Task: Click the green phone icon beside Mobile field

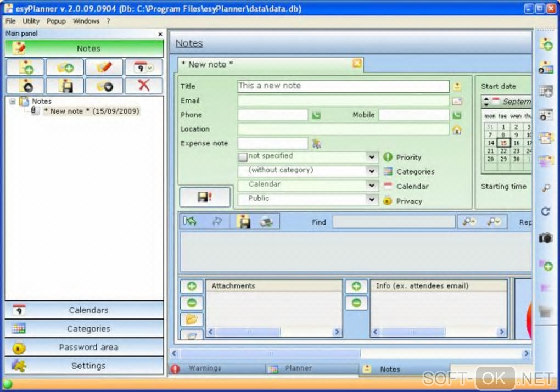Action: pos(457,115)
